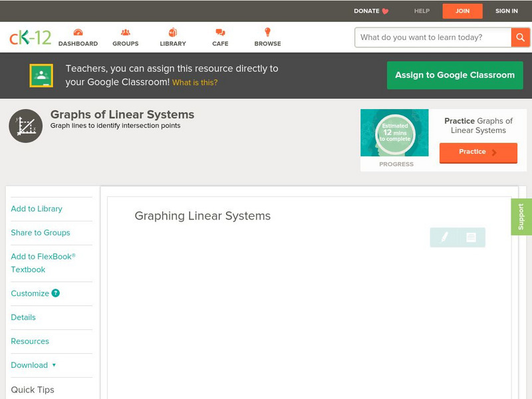Click the search input field
532x399 pixels.
(x=432, y=37)
